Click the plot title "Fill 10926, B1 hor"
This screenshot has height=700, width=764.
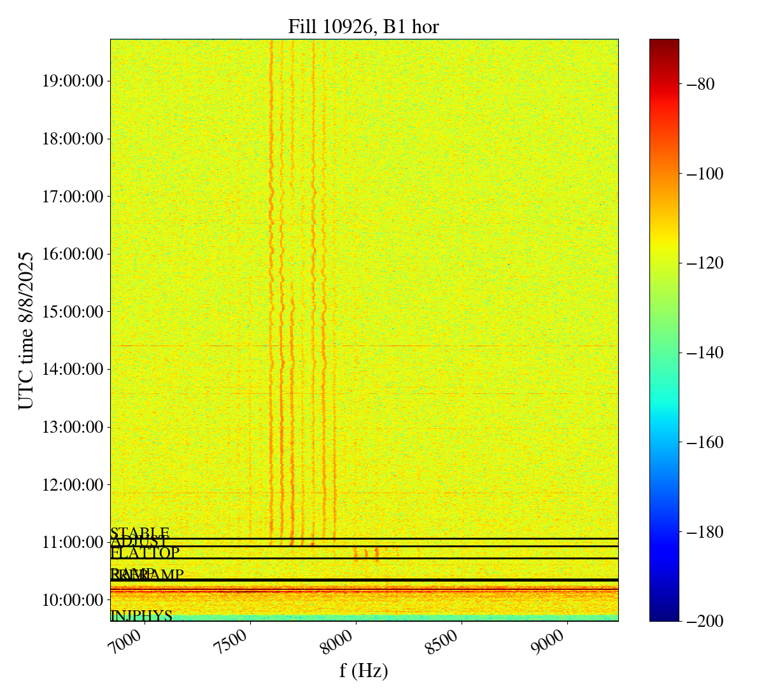[x=363, y=26]
